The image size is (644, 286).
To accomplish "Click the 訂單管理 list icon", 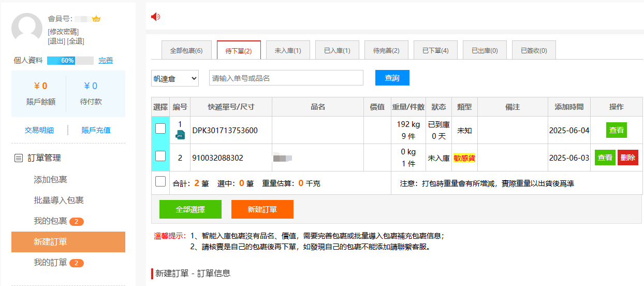I will tap(18, 158).
